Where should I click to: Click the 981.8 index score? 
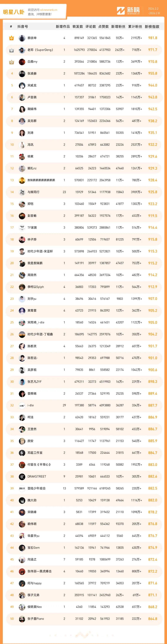[152, 38]
